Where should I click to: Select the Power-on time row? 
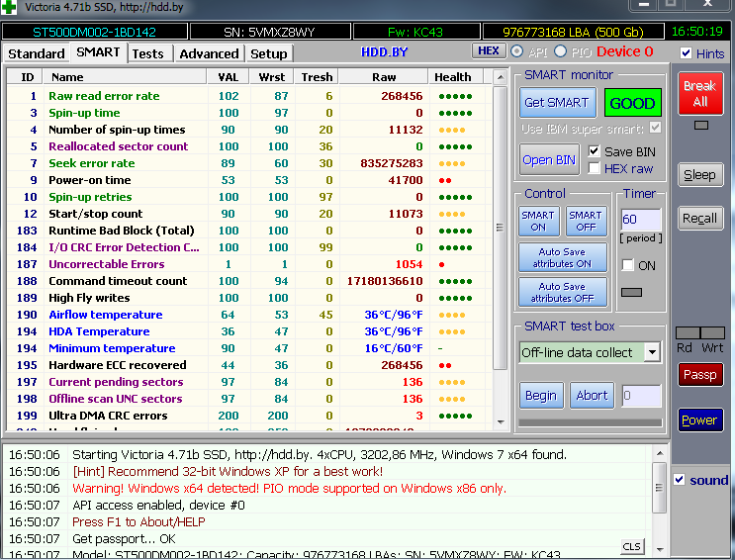[x=249, y=180]
